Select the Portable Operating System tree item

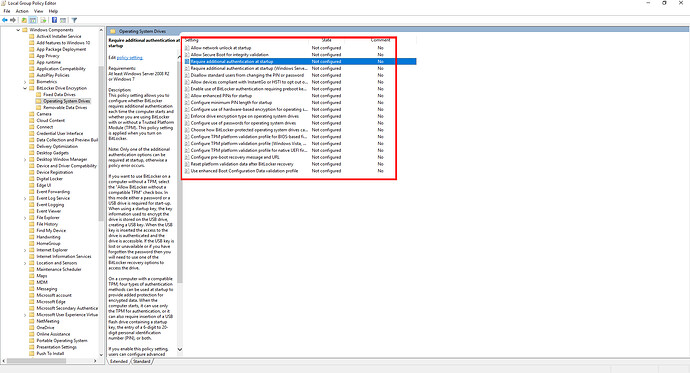coord(62,340)
